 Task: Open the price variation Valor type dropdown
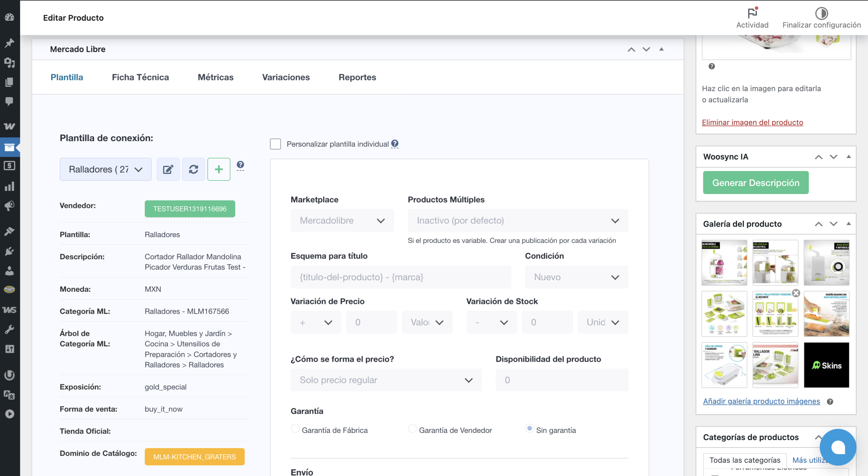tap(427, 322)
